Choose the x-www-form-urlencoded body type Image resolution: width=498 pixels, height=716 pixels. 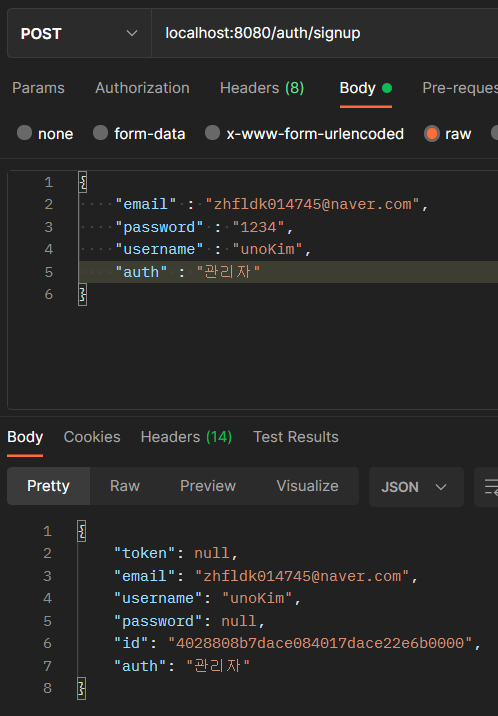304,134
